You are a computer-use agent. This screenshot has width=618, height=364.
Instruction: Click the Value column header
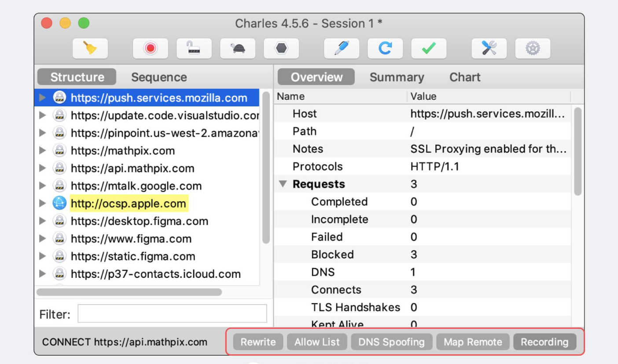(x=489, y=96)
